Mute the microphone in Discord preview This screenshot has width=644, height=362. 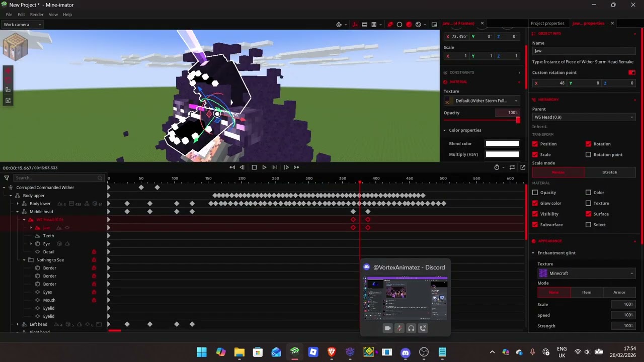coord(399,328)
